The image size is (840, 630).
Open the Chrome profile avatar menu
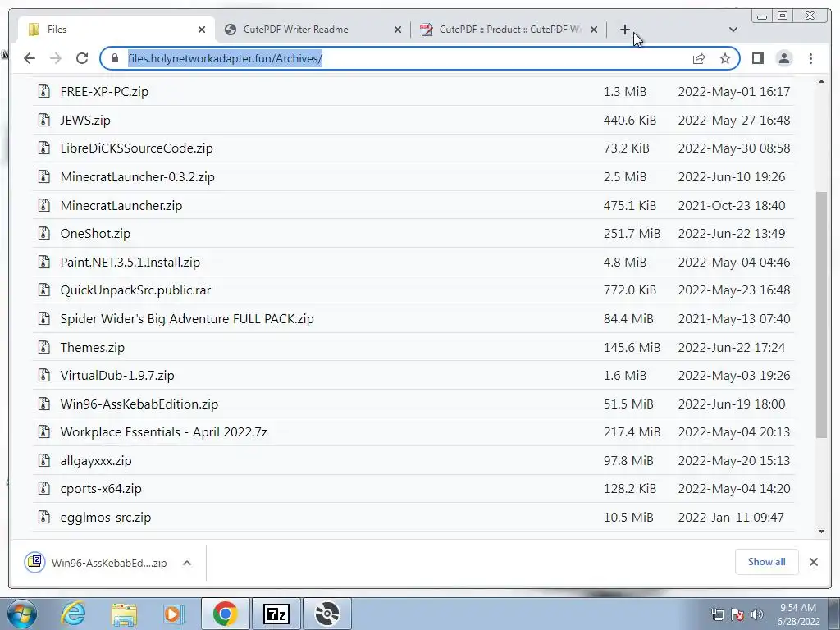[783, 58]
